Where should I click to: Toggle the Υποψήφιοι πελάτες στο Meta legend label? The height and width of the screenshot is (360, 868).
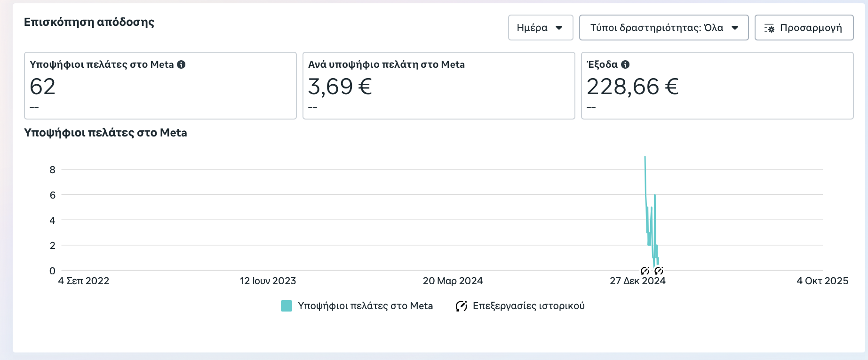(x=365, y=306)
